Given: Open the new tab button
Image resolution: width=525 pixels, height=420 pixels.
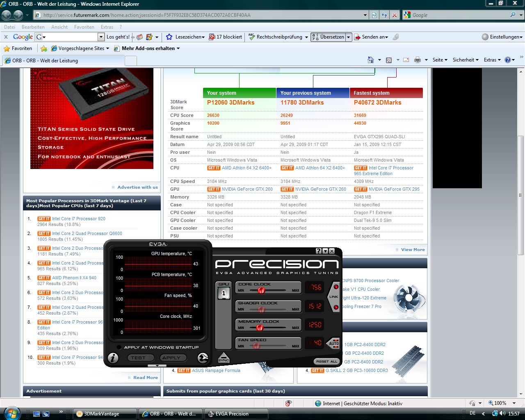Looking at the screenshot, I should 131,61.
